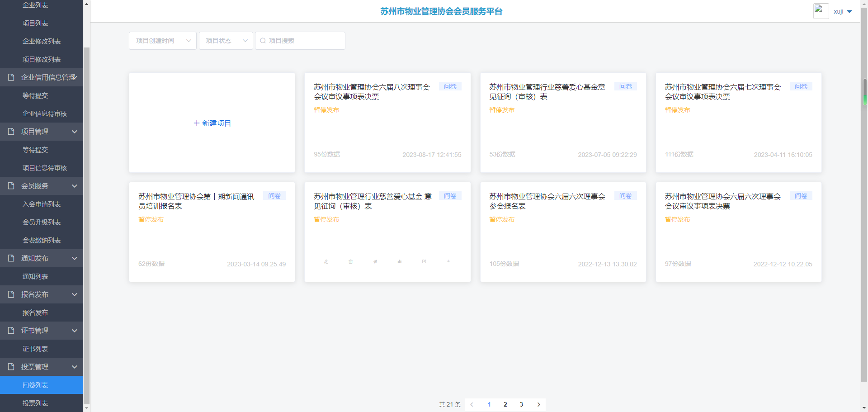Click the plus icon in the 新建项目 card
This screenshot has height=412, width=868.
[x=197, y=123]
